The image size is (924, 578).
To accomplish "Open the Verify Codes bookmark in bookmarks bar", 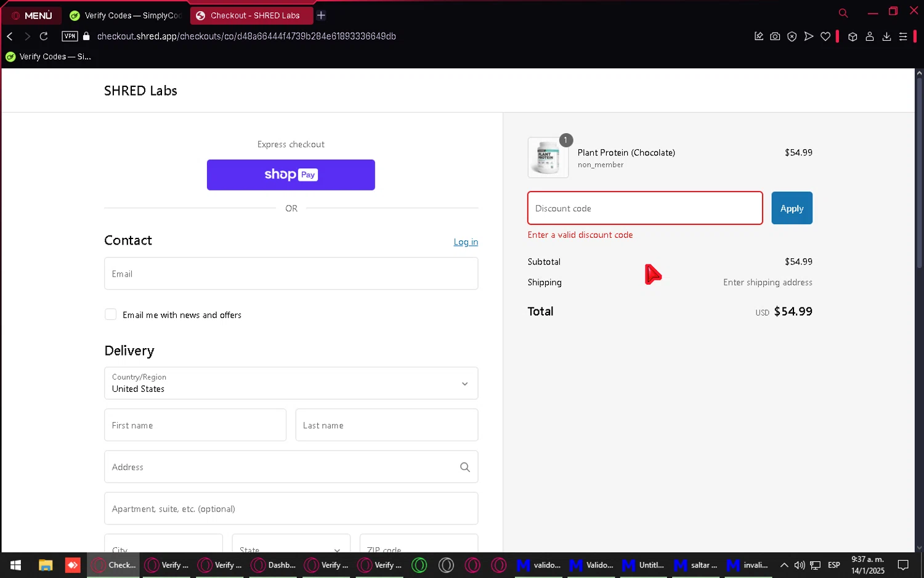I will [x=49, y=57].
